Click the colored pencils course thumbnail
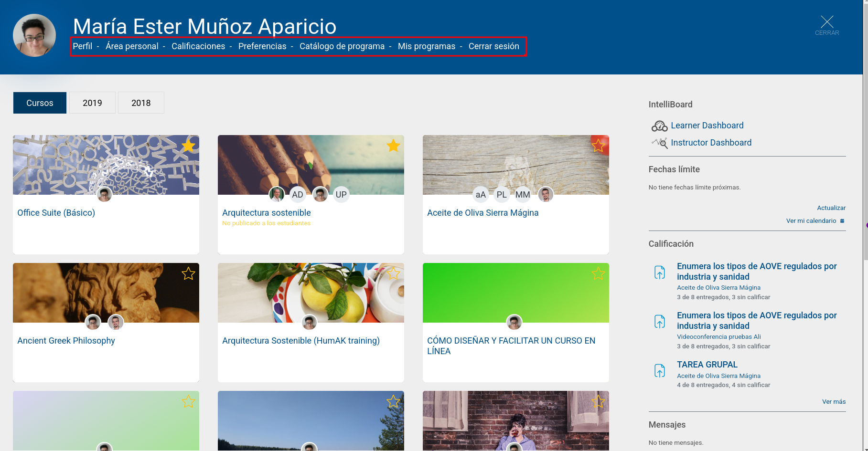Viewport: 868px width, 451px height. 311,165
